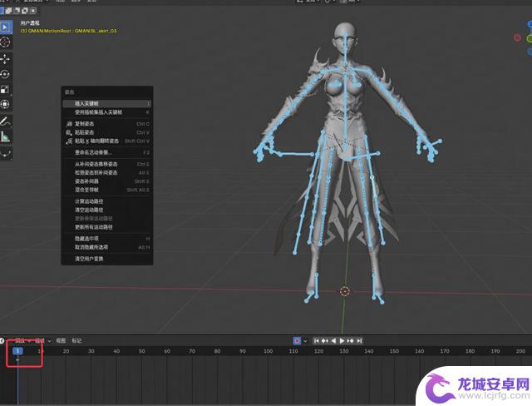Toggle the auto keying record button
The image size is (532, 406).
click(297, 340)
